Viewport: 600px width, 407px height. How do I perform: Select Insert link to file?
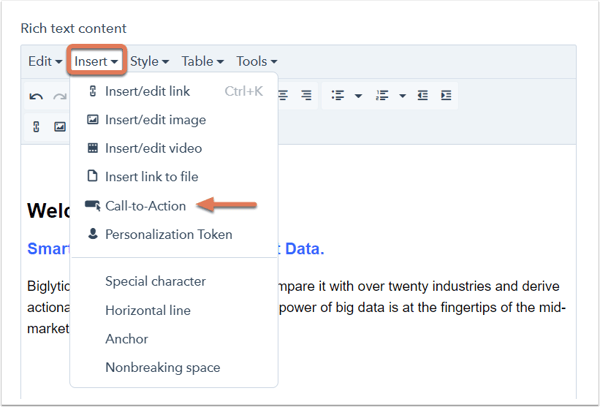(x=174, y=177)
